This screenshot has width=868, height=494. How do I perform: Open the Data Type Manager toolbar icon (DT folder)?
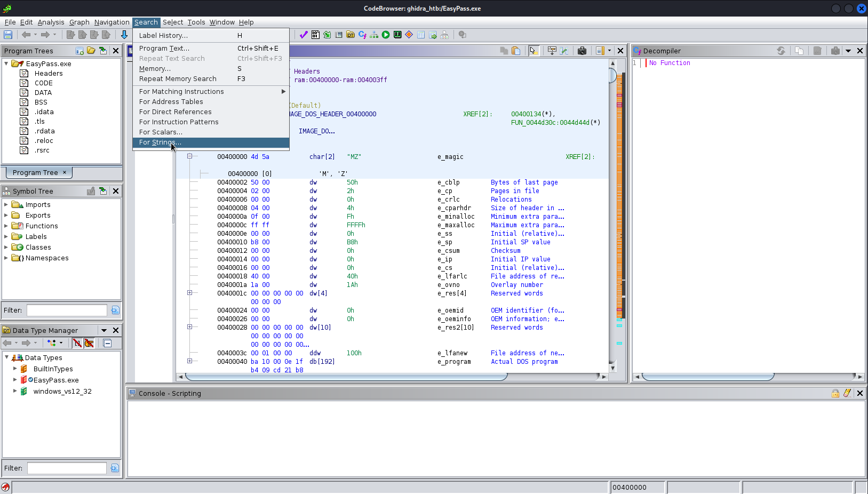(x=351, y=35)
